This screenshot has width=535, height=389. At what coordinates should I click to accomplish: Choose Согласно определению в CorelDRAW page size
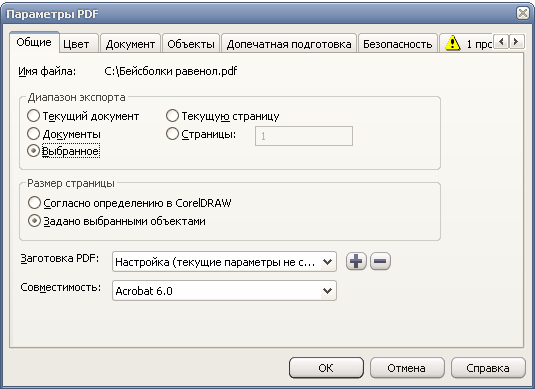34,203
